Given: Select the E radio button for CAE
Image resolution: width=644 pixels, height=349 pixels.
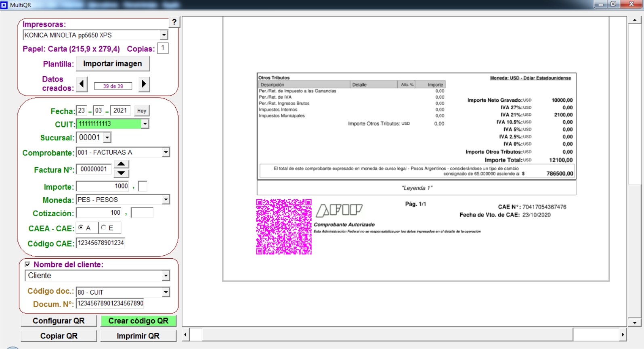Looking at the screenshot, I should tap(104, 228).
